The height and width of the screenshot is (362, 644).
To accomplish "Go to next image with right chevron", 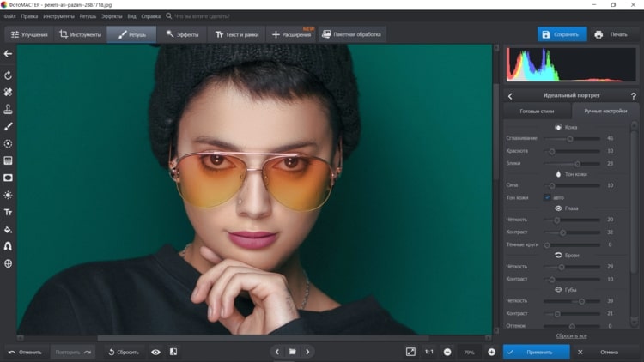I will pyautogui.click(x=307, y=352).
